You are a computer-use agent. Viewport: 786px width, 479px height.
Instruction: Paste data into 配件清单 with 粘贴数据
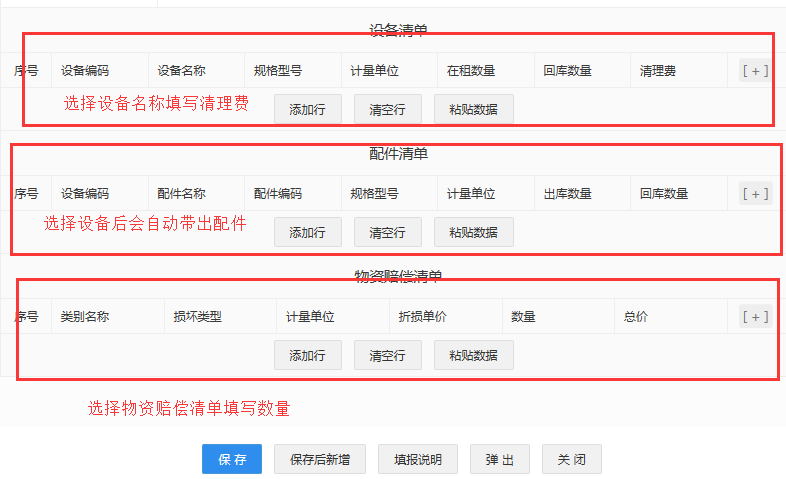474,232
